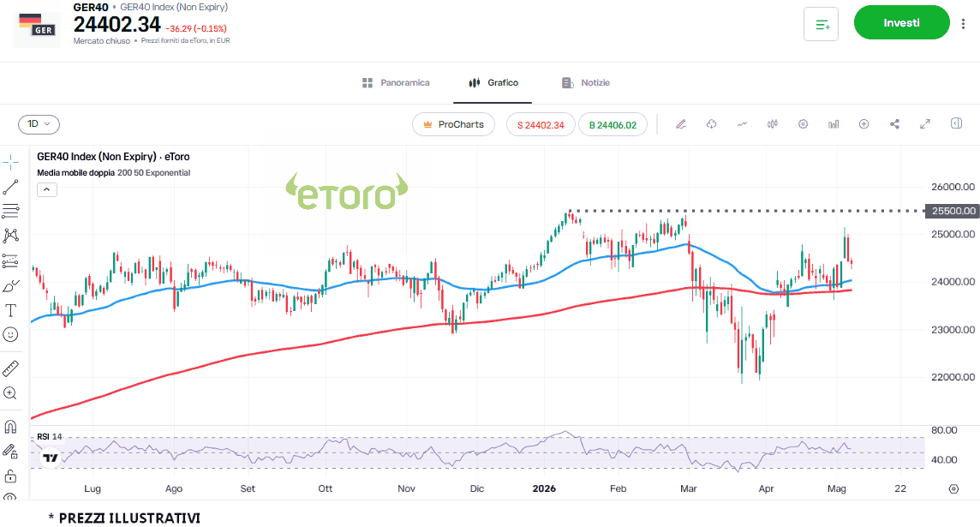Click the buy price B 24406.02 button
The image size is (980, 527).
[x=612, y=124]
